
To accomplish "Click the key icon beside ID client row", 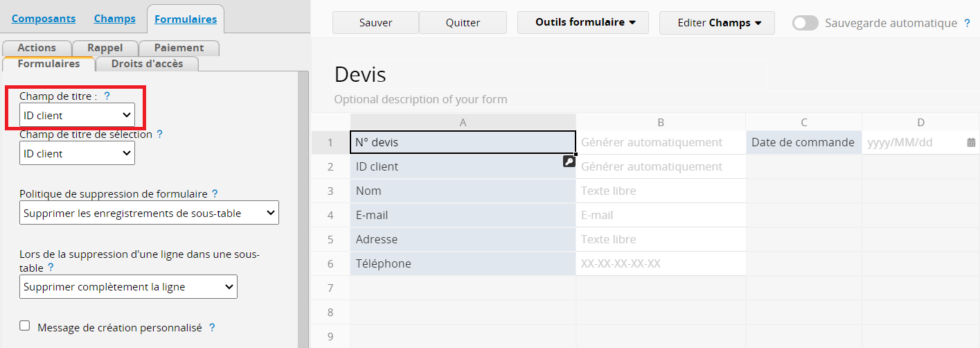I will tap(569, 162).
